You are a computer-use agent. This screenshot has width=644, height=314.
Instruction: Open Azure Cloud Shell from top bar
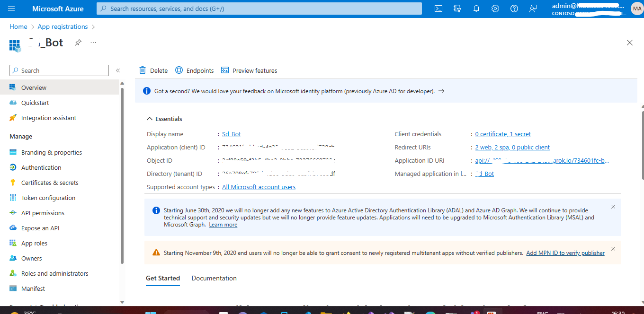(x=438, y=8)
